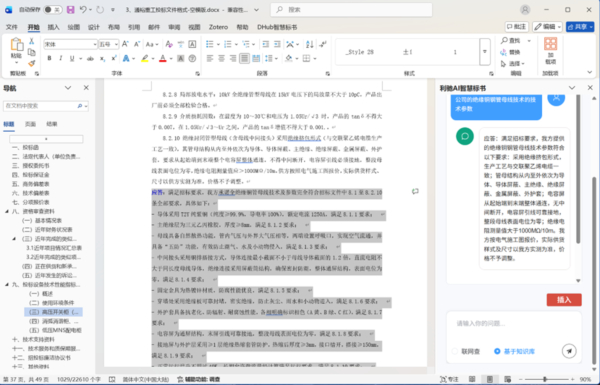Switch to the 插入 tab
The image size is (600, 385).
pos(54,27)
